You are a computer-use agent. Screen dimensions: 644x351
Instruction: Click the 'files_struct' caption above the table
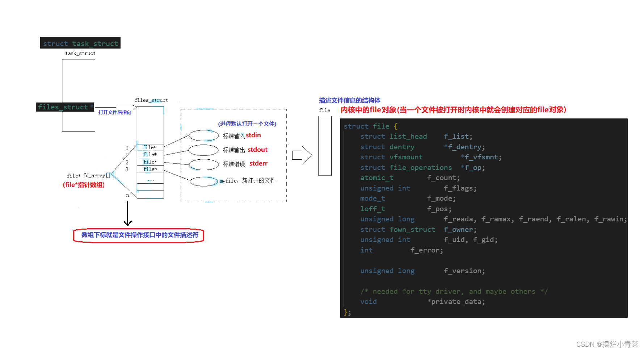[151, 100]
